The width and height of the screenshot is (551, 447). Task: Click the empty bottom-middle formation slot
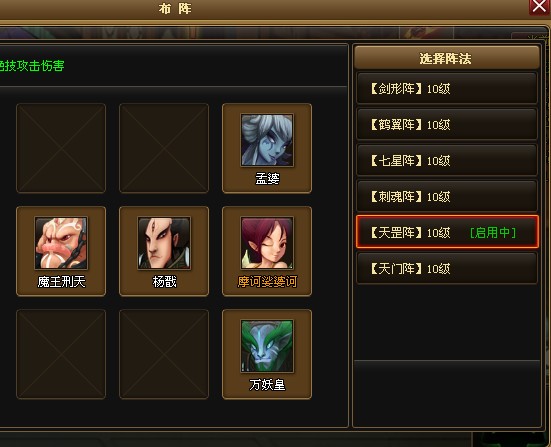tap(164, 354)
